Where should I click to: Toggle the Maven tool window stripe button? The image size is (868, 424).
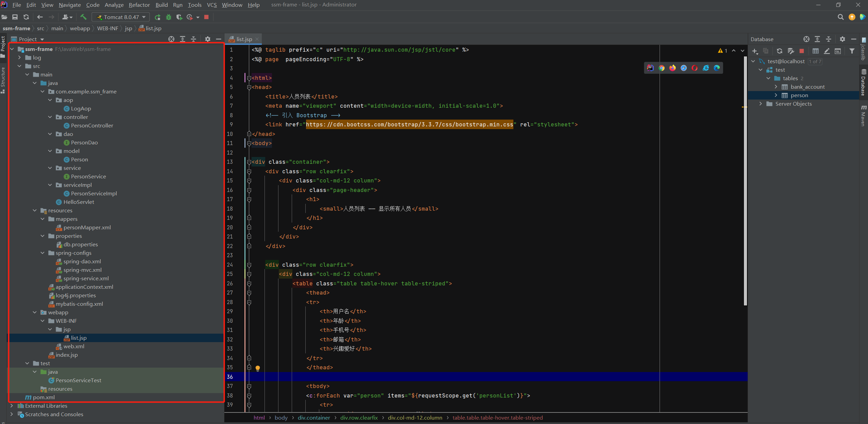[864, 116]
